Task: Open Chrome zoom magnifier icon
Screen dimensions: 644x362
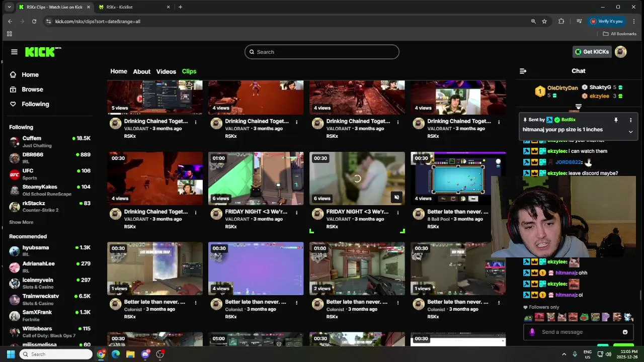Action: click(533, 21)
